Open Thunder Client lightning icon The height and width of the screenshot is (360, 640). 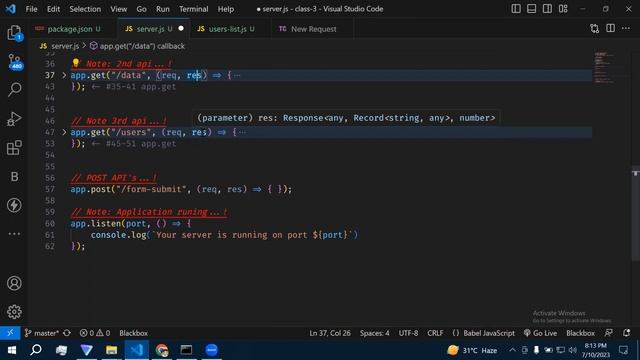tap(14, 205)
